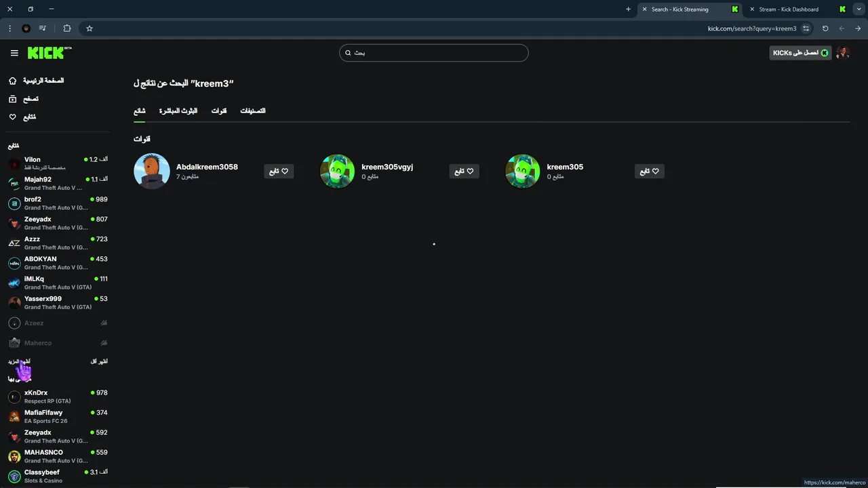Screen dimensions: 868x488
Task: Open recommended channel xKnDrx
Action: 58,396
